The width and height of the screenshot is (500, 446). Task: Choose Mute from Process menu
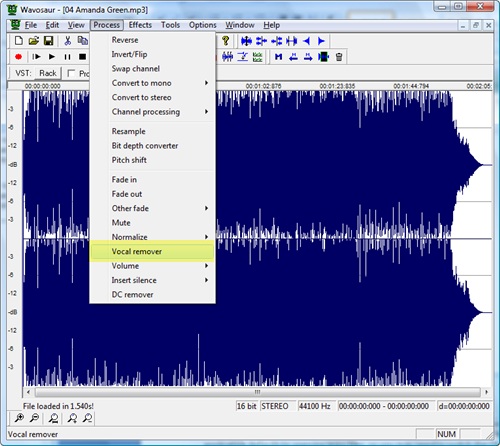(152, 222)
